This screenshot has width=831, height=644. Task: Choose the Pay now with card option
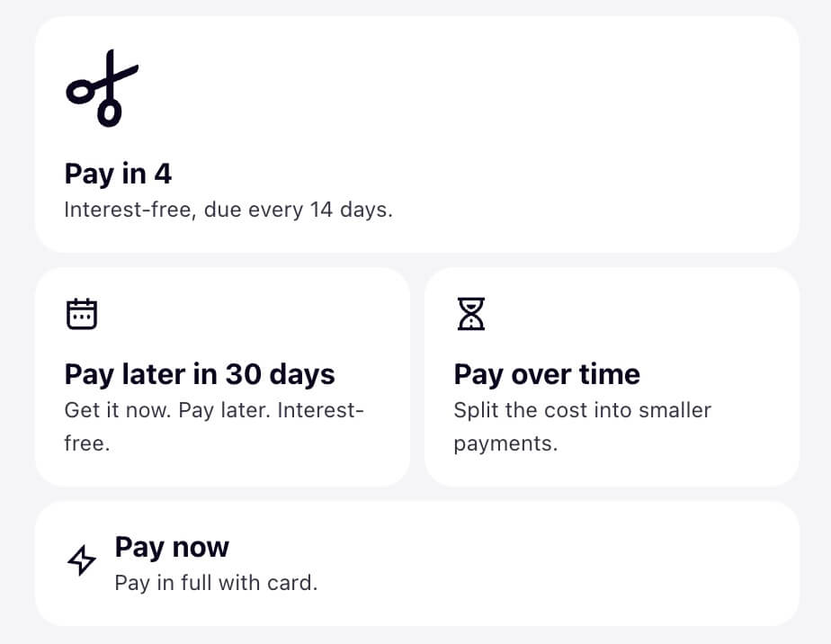pos(416,563)
